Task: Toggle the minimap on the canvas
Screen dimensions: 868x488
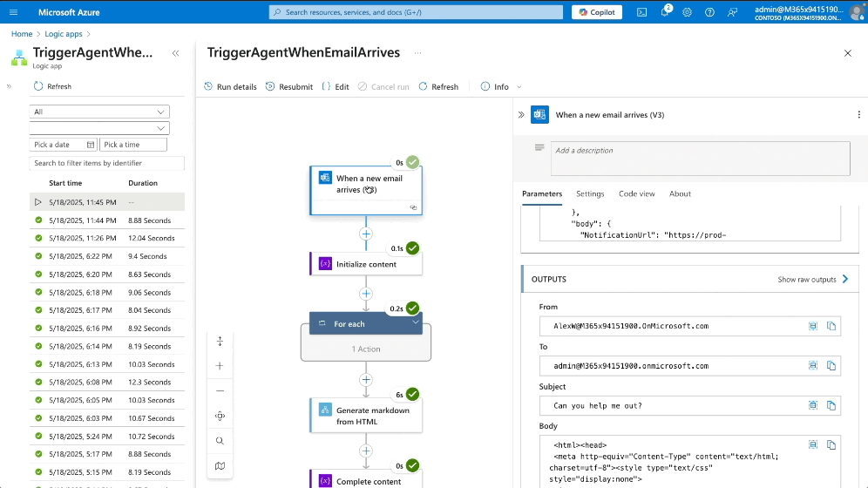Action: tap(220, 466)
